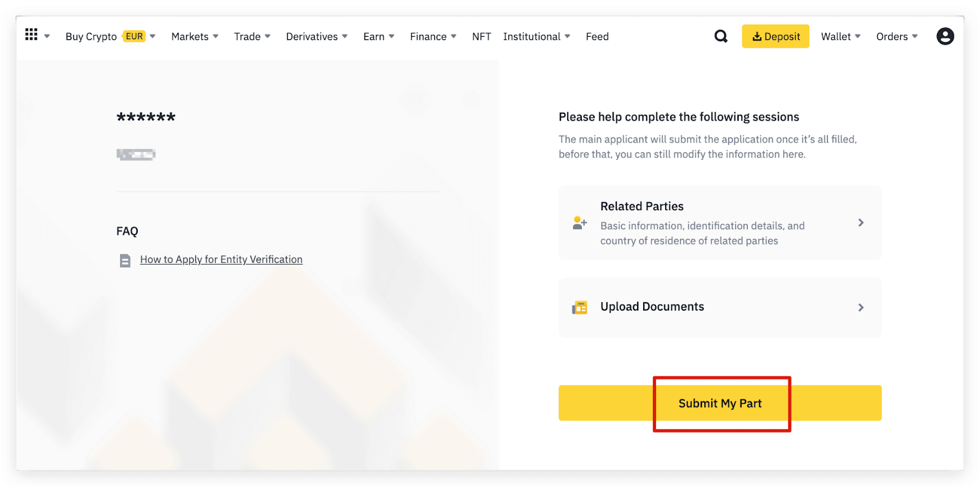The height and width of the screenshot is (486, 980).
Task: Open the user profile avatar icon
Action: click(944, 37)
